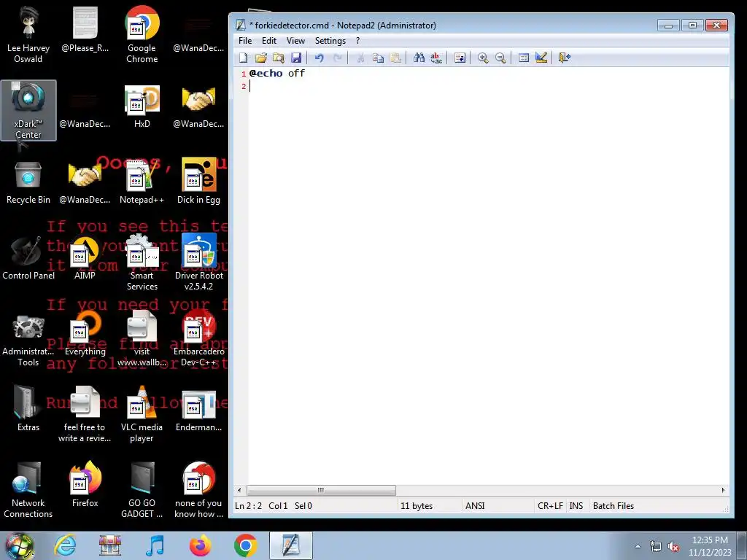Image resolution: width=747 pixels, height=560 pixels.
Task: Open the View menu
Action: click(x=295, y=41)
